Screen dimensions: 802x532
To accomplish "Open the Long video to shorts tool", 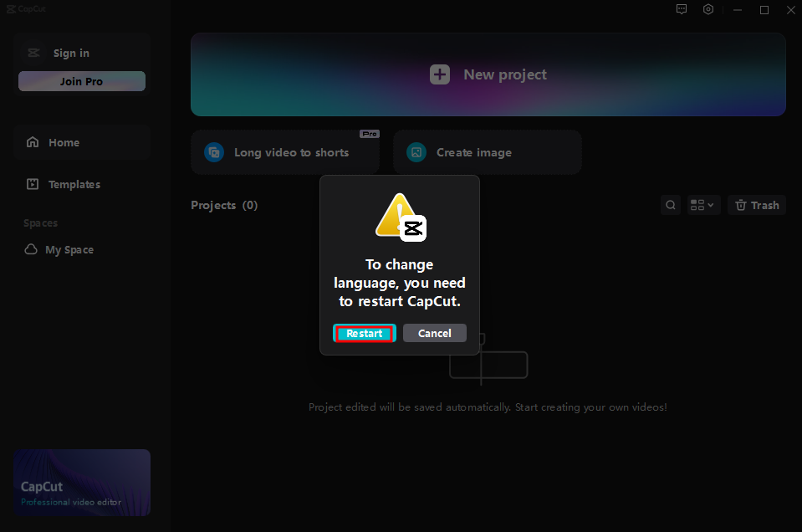I will click(x=285, y=152).
